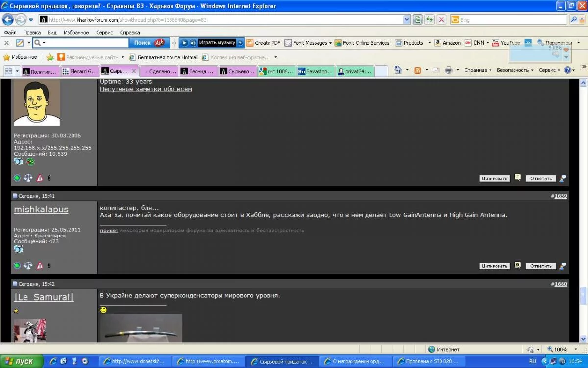Open |Le_Samurai| user profile

[44, 297]
